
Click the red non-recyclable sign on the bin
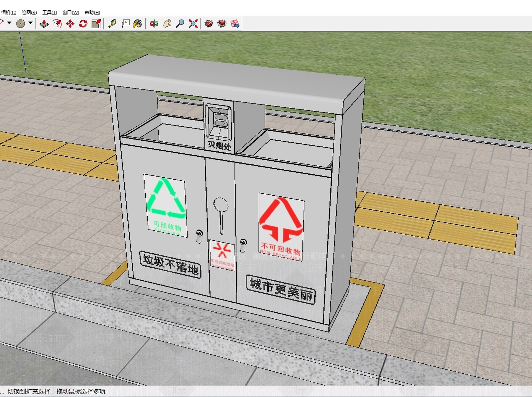pyautogui.click(x=281, y=227)
